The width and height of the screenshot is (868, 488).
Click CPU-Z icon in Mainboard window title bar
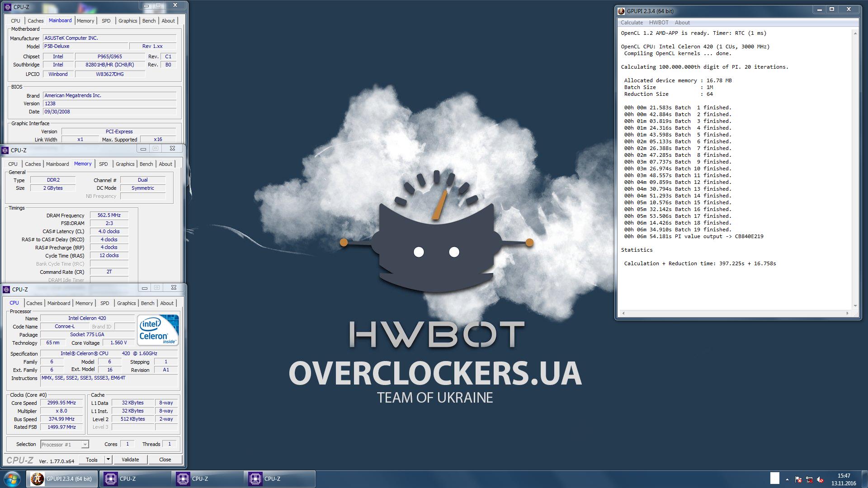7,7
